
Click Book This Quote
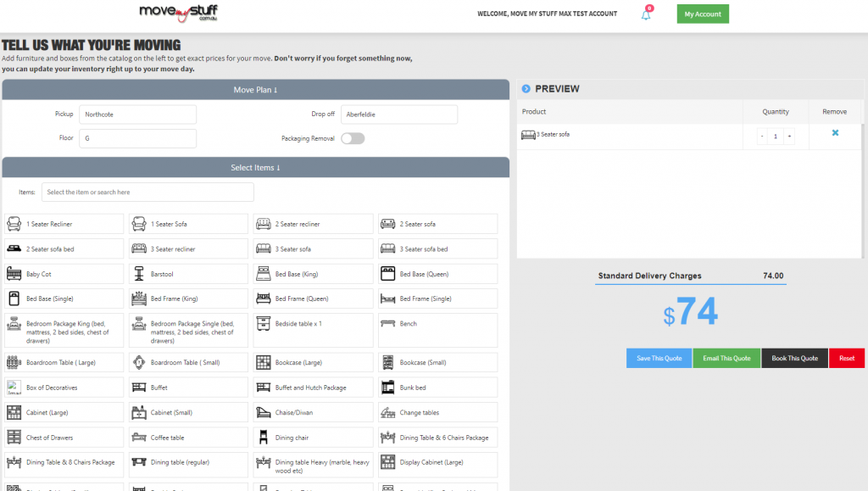click(x=794, y=358)
